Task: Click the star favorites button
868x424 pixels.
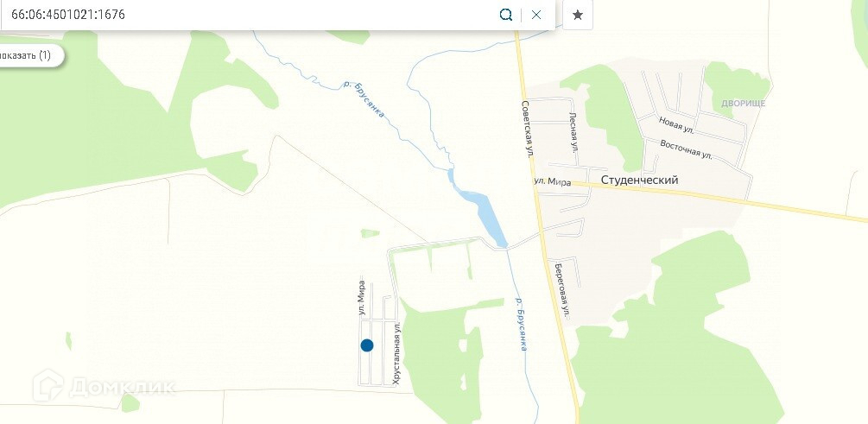Action: 578,15
